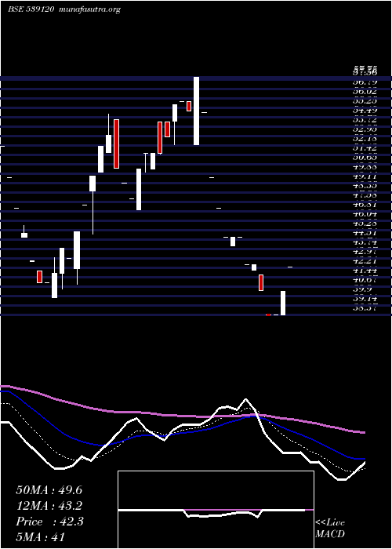Screen dimensions: 392x549
Task: Click the tallest white candlestick reaching the chart top
Action: [196, 111]
